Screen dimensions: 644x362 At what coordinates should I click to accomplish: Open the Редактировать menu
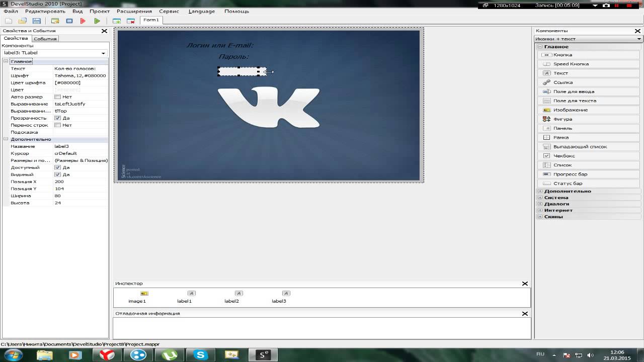[45, 11]
